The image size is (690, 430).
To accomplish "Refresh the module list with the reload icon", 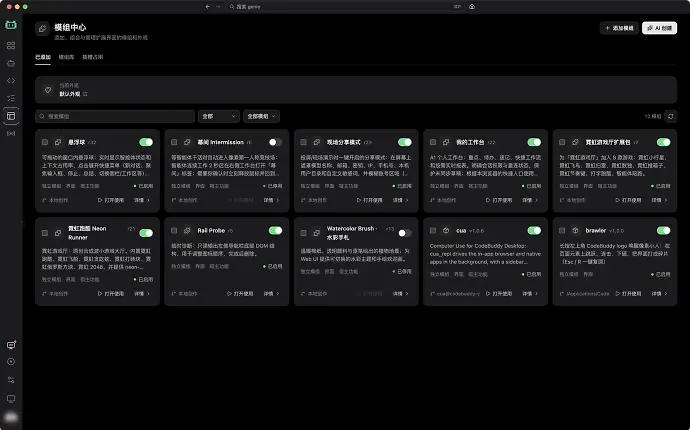I will (x=671, y=116).
